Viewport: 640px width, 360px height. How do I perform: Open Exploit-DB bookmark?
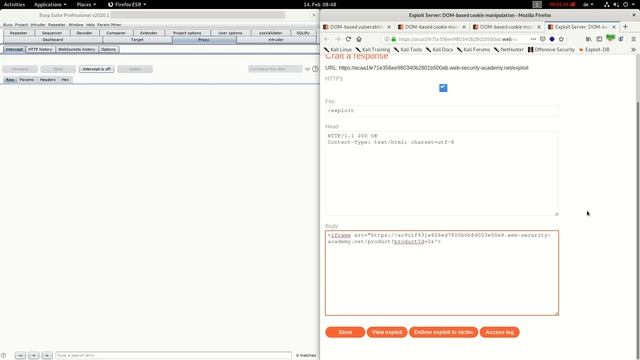[x=594, y=49]
